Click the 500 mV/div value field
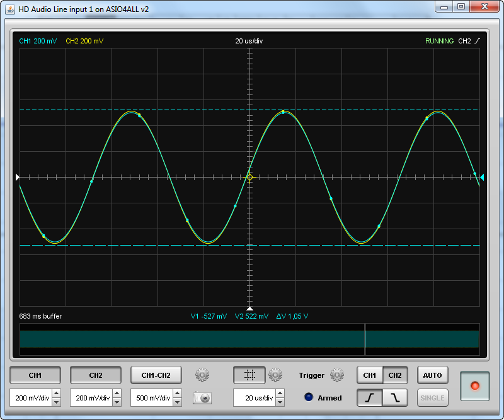504x420 pixels. [x=152, y=398]
